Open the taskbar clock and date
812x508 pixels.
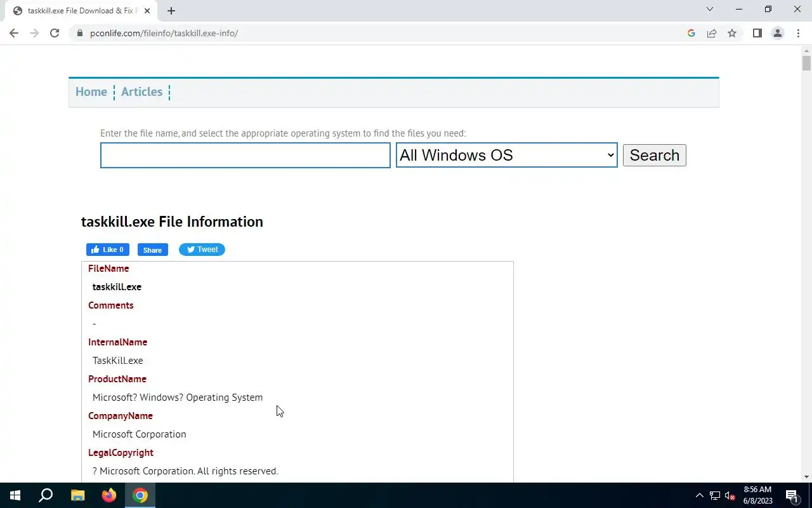pos(757,495)
